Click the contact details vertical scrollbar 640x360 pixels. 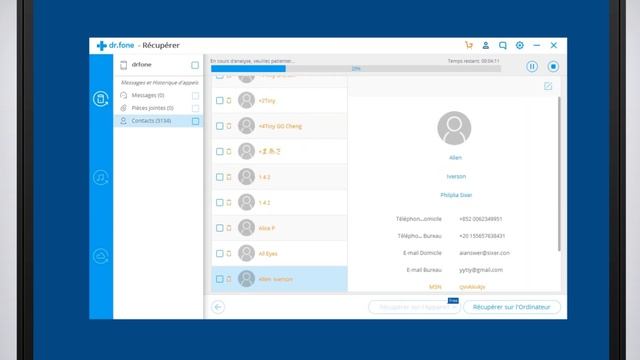[x=559, y=174]
